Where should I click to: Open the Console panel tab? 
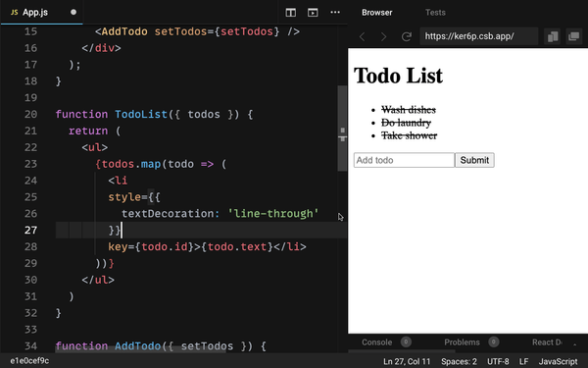[377, 342]
